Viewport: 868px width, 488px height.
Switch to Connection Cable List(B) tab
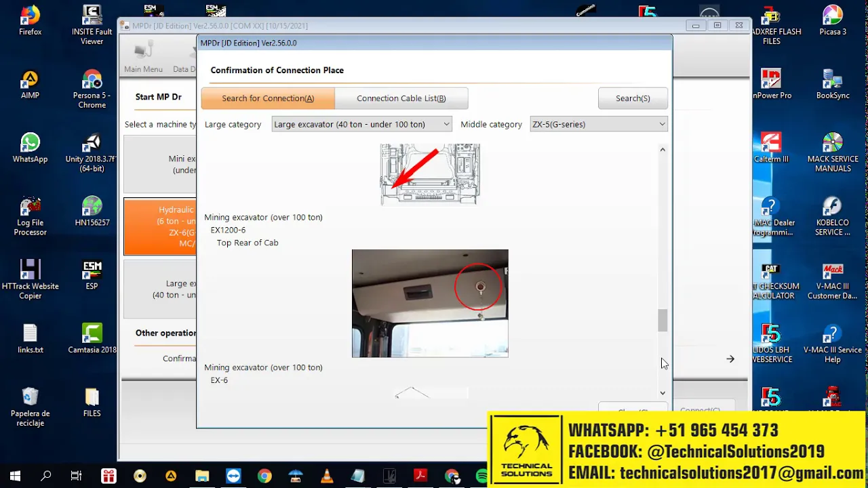tap(401, 98)
